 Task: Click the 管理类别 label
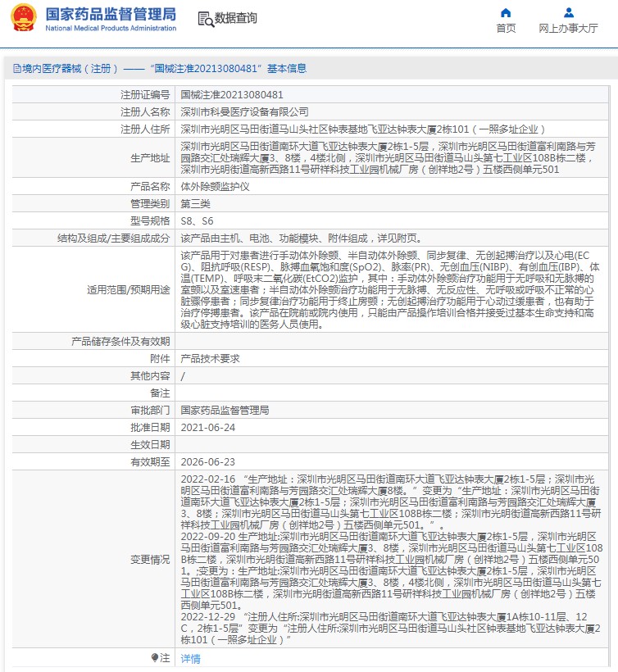tap(151, 203)
